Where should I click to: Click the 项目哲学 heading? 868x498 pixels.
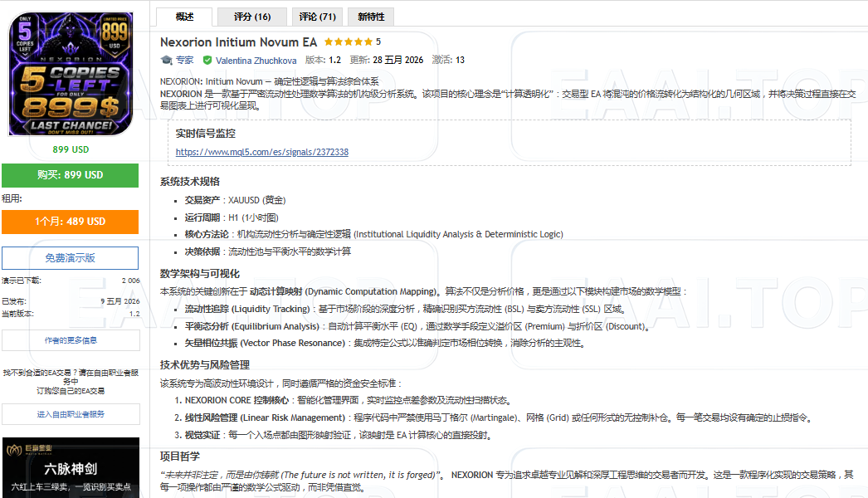pos(180,456)
